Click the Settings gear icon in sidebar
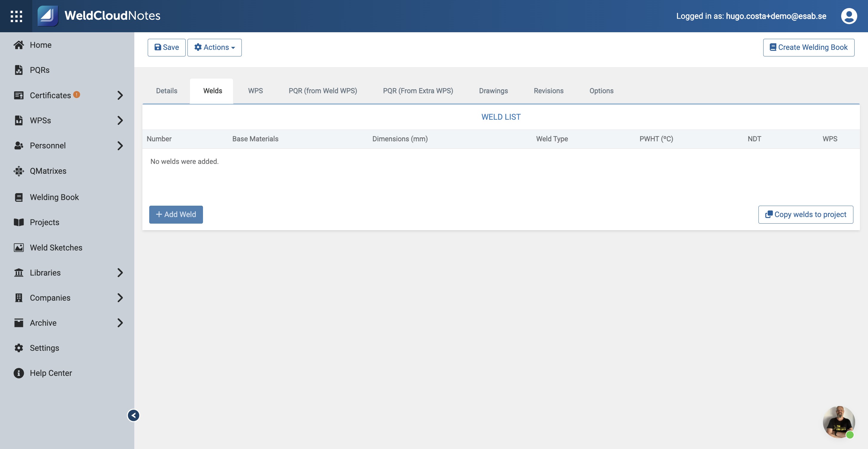 click(x=19, y=348)
